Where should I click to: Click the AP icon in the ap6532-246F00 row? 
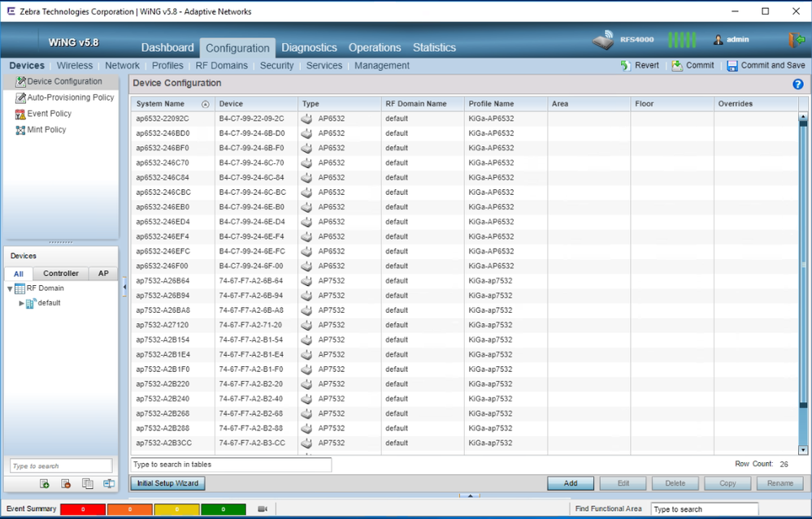(x=306, y=266)
